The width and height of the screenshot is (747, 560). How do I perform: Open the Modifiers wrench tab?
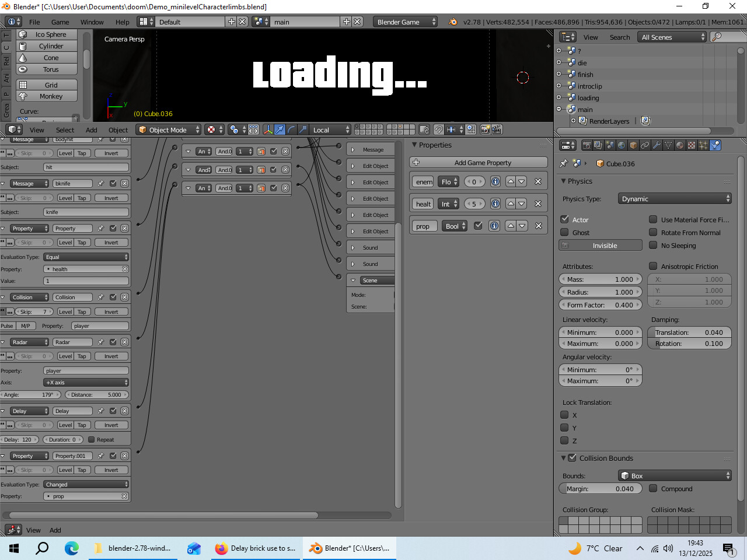(657, 145)
